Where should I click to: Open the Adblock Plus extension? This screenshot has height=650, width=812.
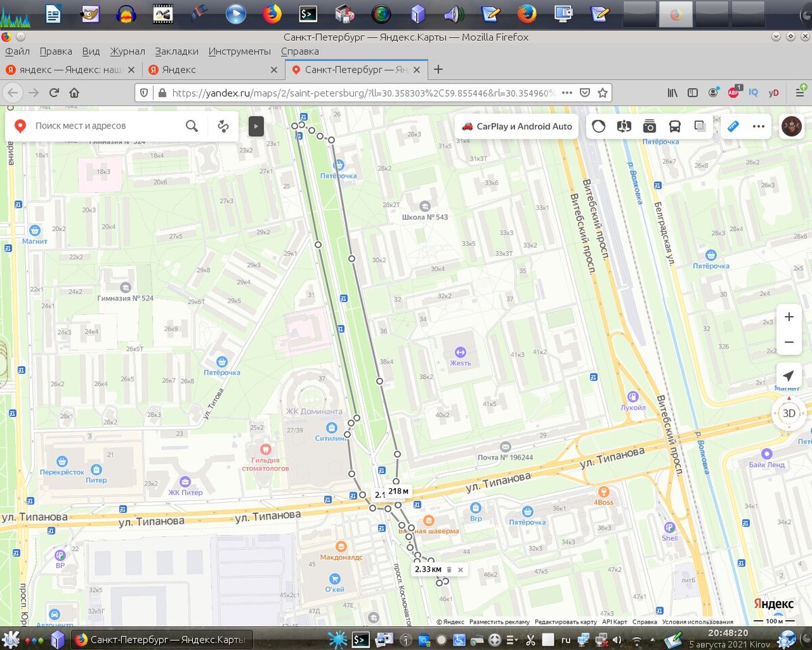pyautogui.click(x=734, y=93)
